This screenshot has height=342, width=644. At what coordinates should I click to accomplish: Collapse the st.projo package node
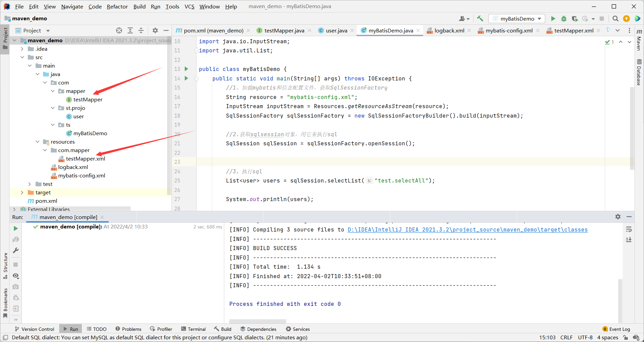(x=53, y=108)
